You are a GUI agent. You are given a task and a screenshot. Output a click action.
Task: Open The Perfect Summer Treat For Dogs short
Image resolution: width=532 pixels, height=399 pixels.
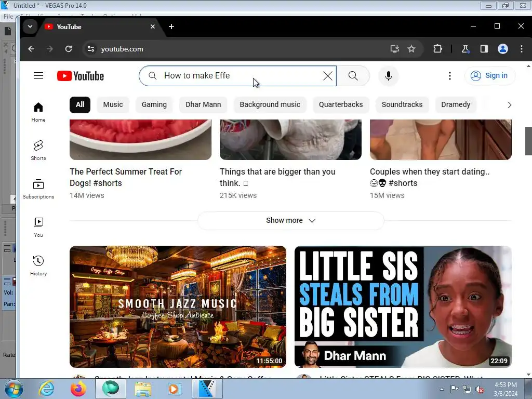coord(126,177)
